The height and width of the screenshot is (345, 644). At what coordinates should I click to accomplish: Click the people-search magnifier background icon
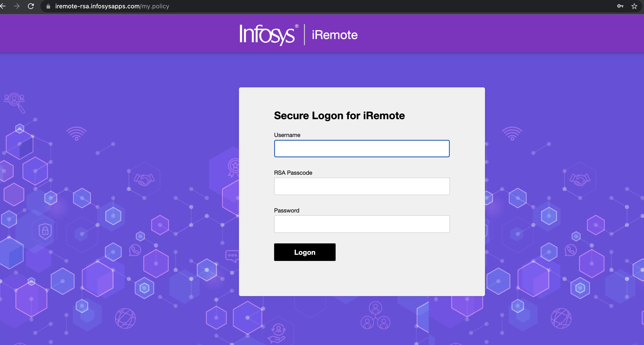15,103
